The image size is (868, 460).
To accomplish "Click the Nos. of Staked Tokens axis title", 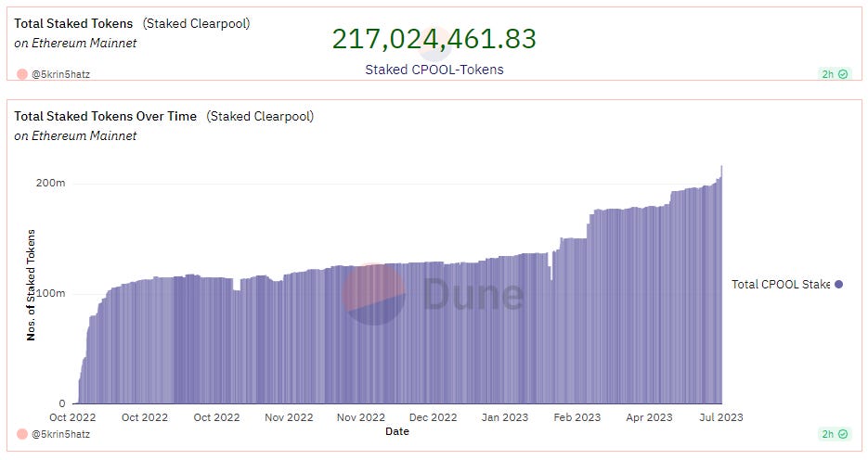I will pos(31,285).
